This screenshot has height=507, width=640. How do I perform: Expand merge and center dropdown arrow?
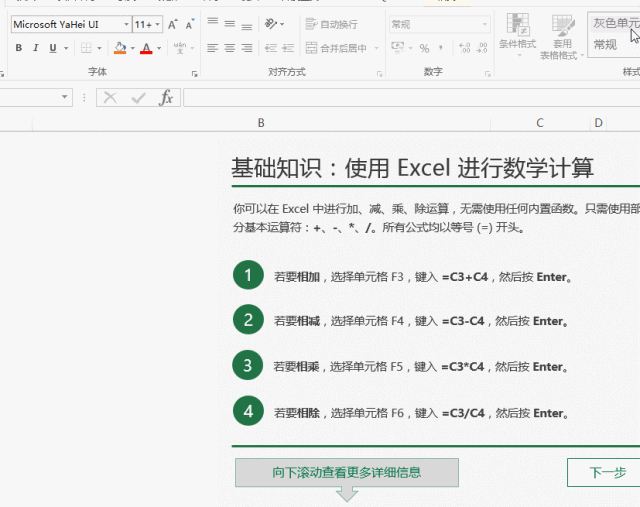[376, 48]
